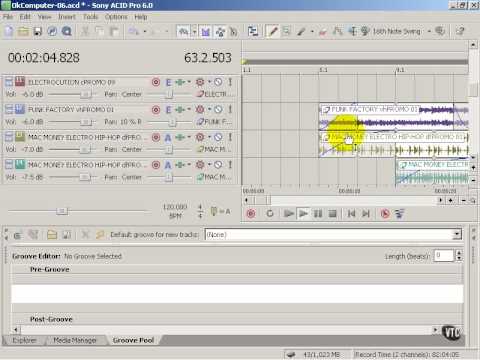
Task: Select the Draw (pencil) tool
Action: point(272,31)
